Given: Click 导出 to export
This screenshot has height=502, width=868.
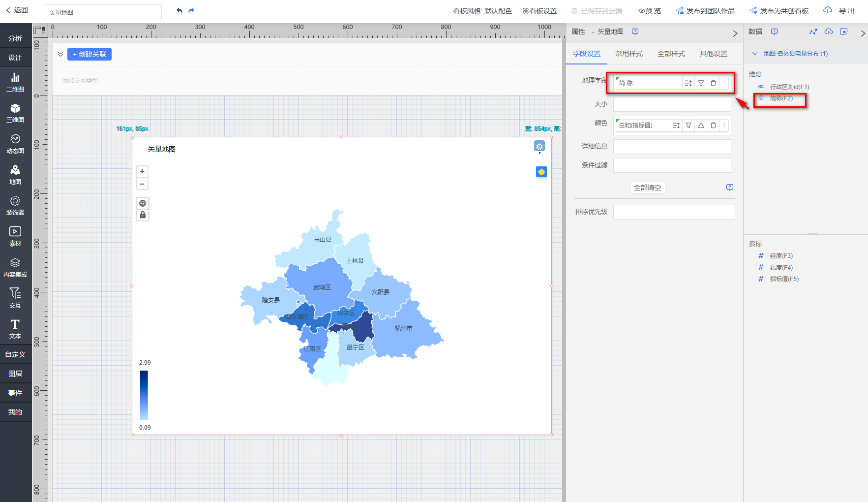Looking at the screenshot, I should coord(839,11).
